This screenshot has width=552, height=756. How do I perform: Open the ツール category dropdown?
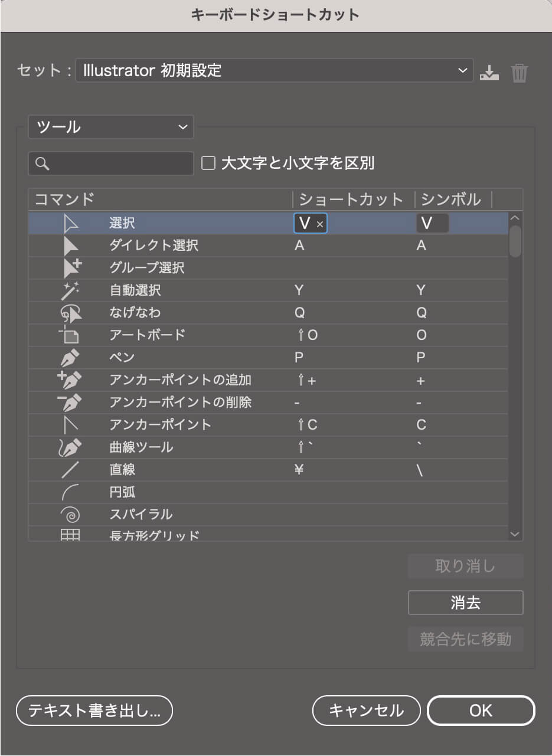(110, 126)
